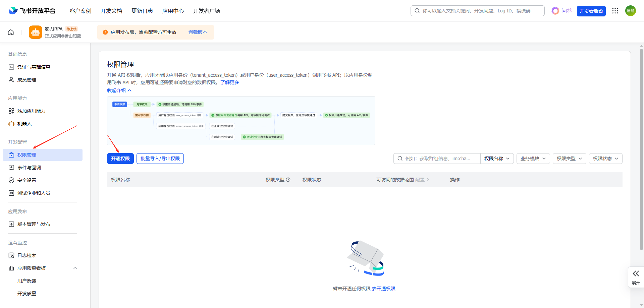Go to 版本管理与发布 in sidebar

[34, 224]
